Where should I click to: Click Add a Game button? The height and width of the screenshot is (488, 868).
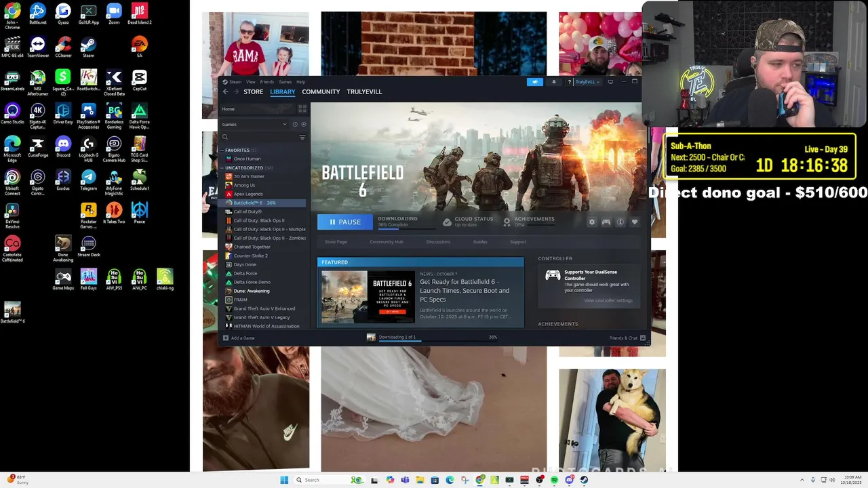coord(239,338)
